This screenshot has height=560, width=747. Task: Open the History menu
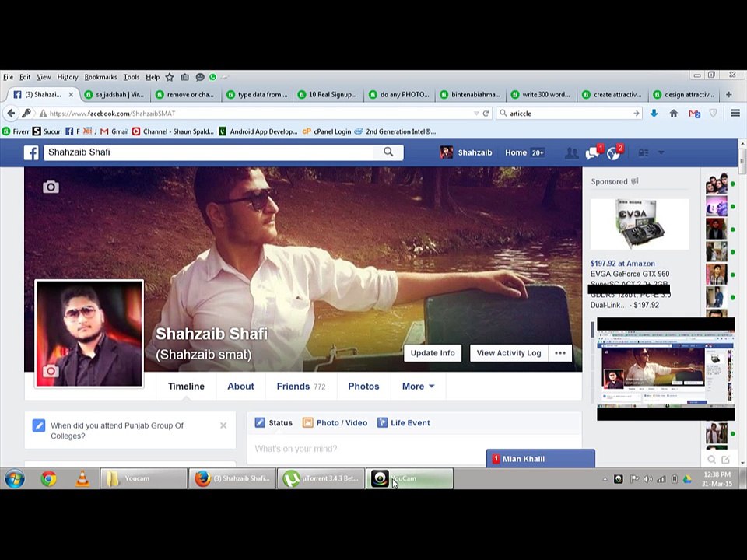pos(68,77)
